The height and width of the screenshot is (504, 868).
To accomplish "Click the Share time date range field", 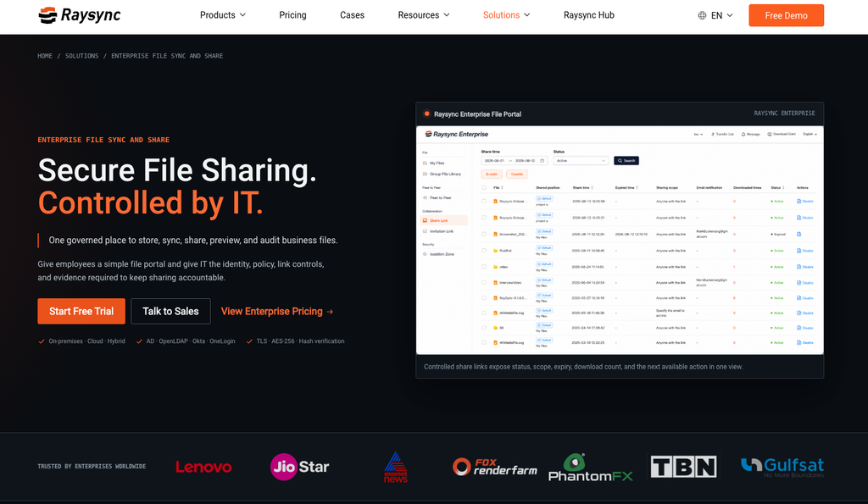I will (515, 160).
